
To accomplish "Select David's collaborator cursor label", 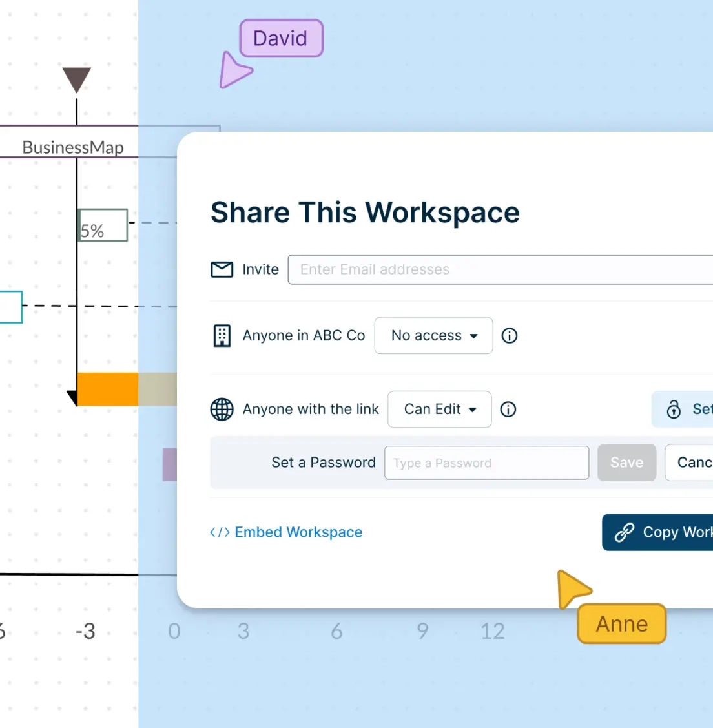I will pos(281,38).
